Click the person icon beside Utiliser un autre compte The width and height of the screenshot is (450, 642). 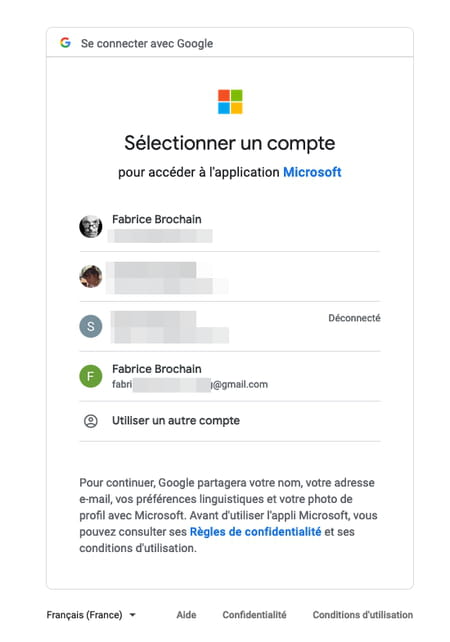point(90,421)
